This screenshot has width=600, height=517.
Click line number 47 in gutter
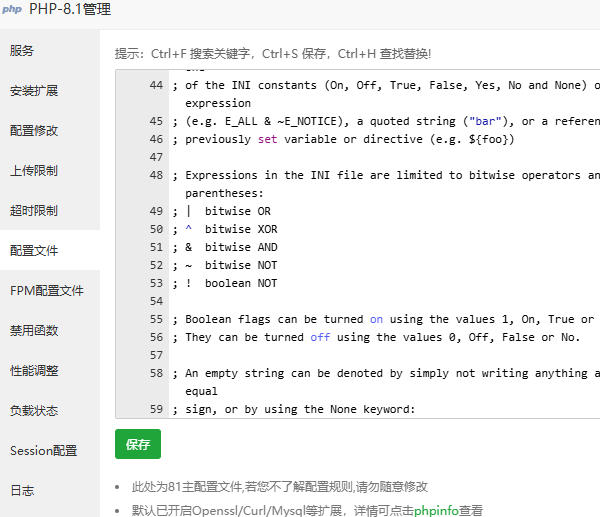click(x=156, y=157)
